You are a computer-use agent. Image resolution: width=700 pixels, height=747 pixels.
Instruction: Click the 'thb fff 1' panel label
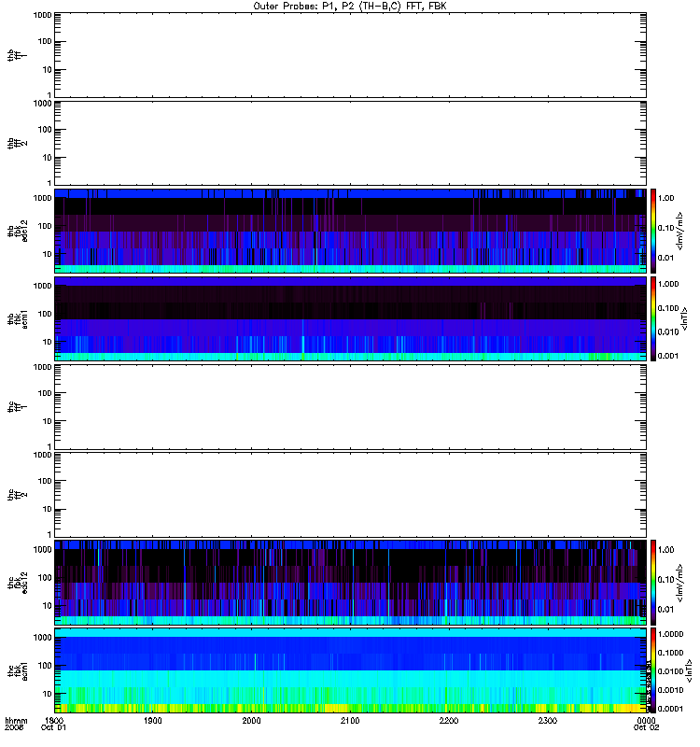click(x=17, y=55)
